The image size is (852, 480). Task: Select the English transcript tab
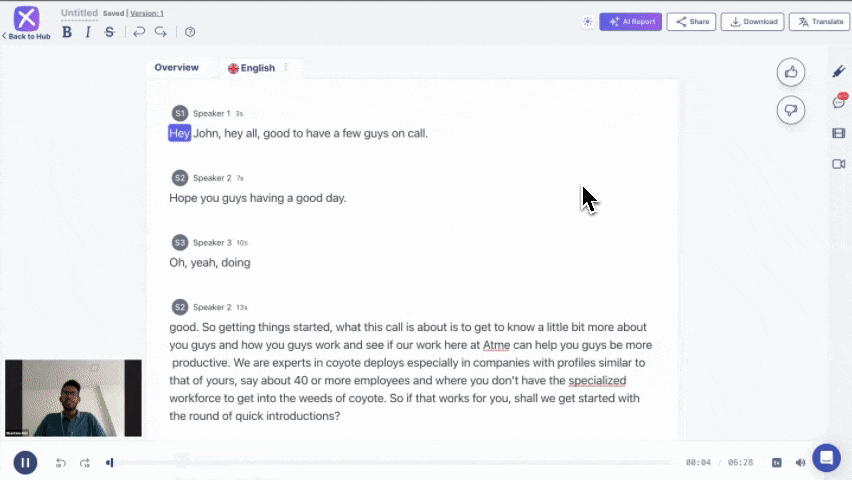pyautogui.click(x=252, y=68)
